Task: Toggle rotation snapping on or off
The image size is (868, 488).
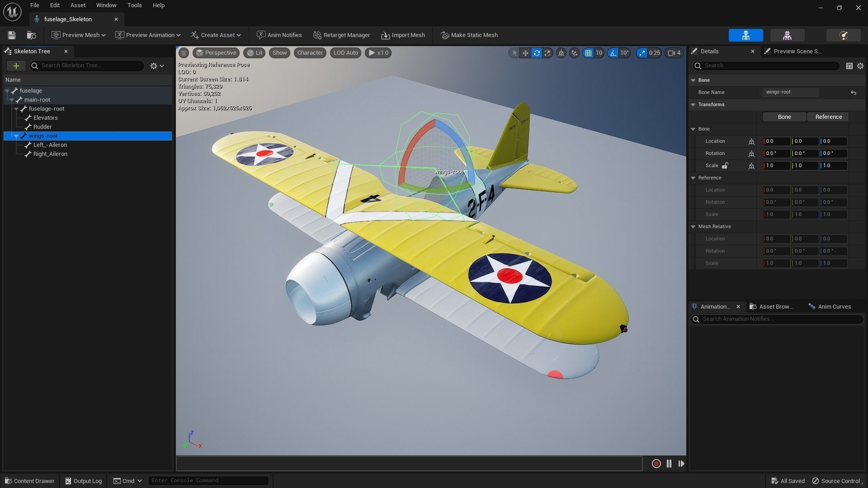Action: click(x=613, y=53)
